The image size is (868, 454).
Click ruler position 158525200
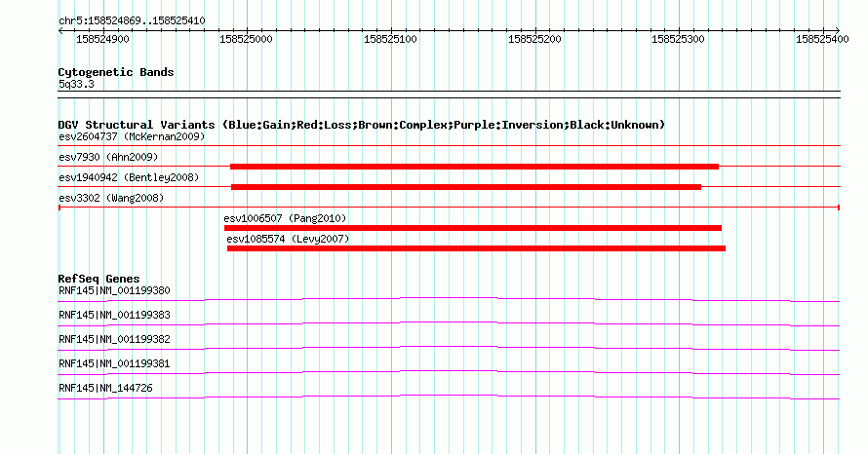tap(534, 39)
